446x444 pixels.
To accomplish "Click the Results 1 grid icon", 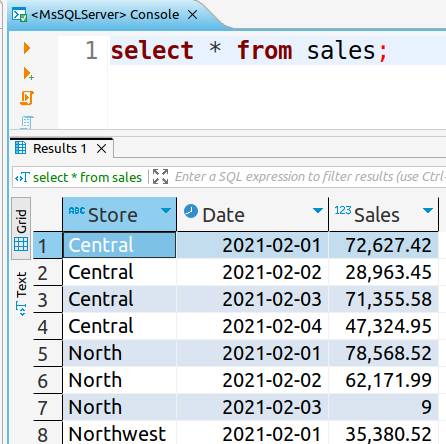I will click(x=21, y=148).
